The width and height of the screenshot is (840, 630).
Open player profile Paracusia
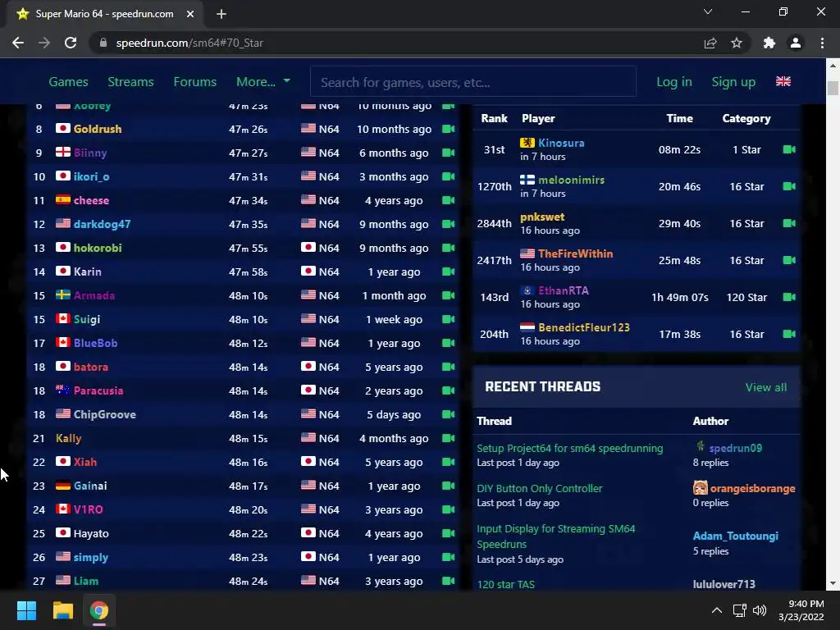click(x=98, y=390)
